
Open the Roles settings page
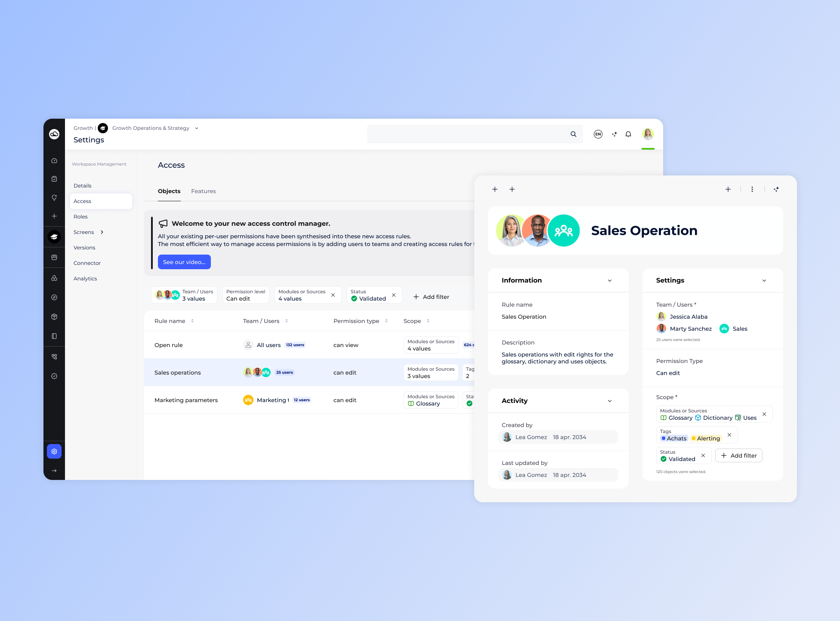point(80,217)
